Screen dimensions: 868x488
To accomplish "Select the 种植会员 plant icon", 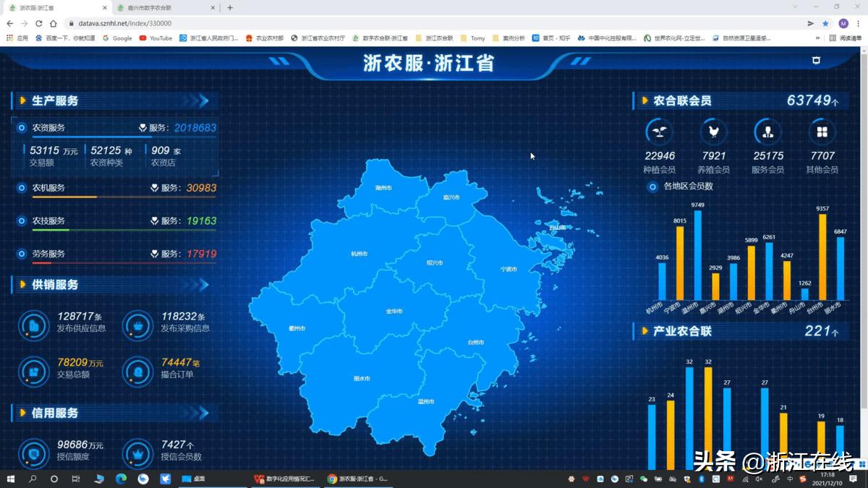I will point(658,132).
